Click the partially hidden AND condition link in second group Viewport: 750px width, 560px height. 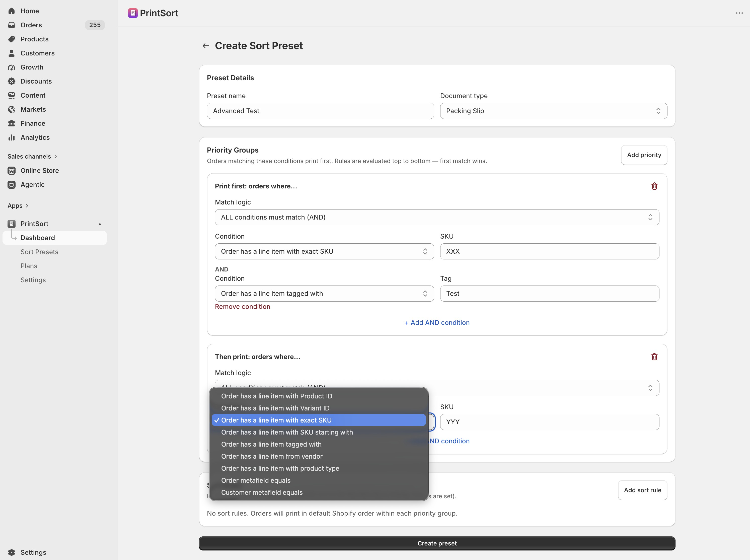pyautogui.click(x=449, y=441)
